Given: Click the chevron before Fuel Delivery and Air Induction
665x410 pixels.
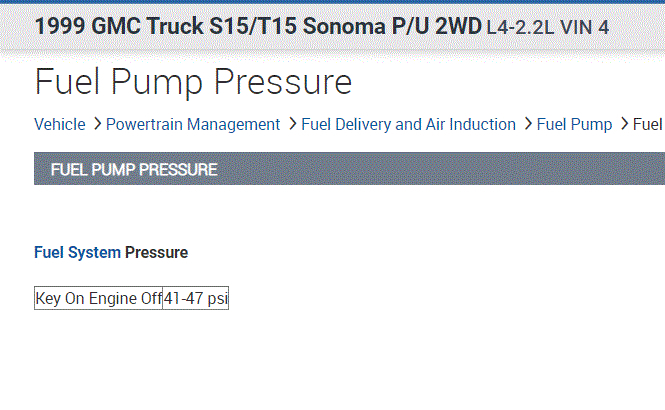Looking at the screenshot, I should pyautogui.click(x=292, y=125).
